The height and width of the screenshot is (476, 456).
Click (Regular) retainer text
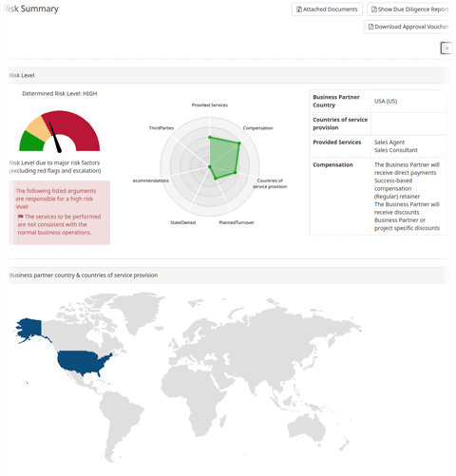coord(397,197)
